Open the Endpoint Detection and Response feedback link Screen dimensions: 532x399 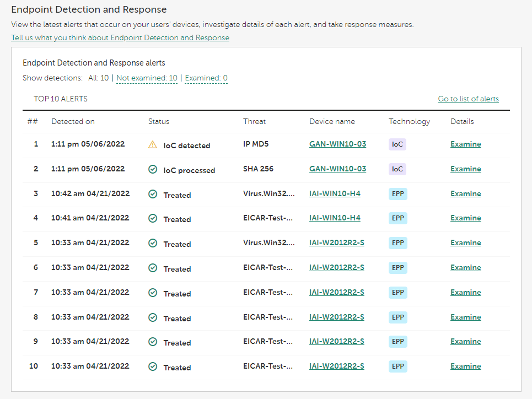coord(120,38)
